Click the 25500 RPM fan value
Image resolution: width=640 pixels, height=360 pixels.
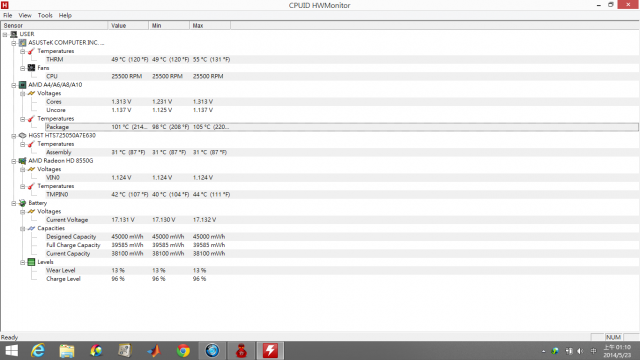coord(127,76)
